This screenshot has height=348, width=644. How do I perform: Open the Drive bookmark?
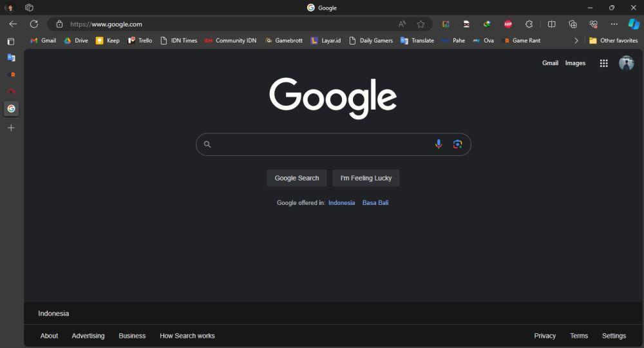[x=77, y=40]
